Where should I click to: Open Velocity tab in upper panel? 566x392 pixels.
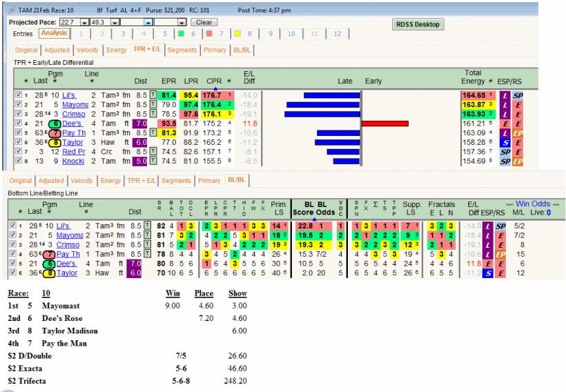[88, 50]
